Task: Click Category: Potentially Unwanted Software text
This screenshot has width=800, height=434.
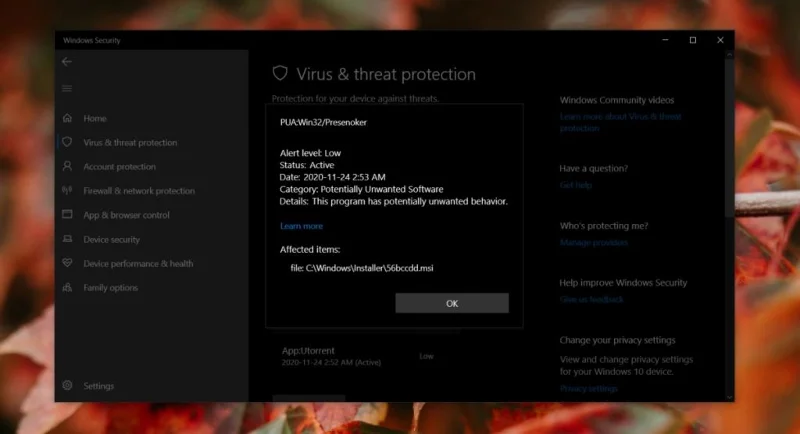Action: (361, 189)
